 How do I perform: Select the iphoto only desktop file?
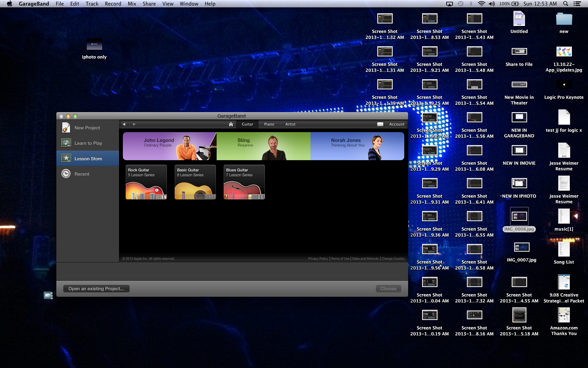click(94, 49)
